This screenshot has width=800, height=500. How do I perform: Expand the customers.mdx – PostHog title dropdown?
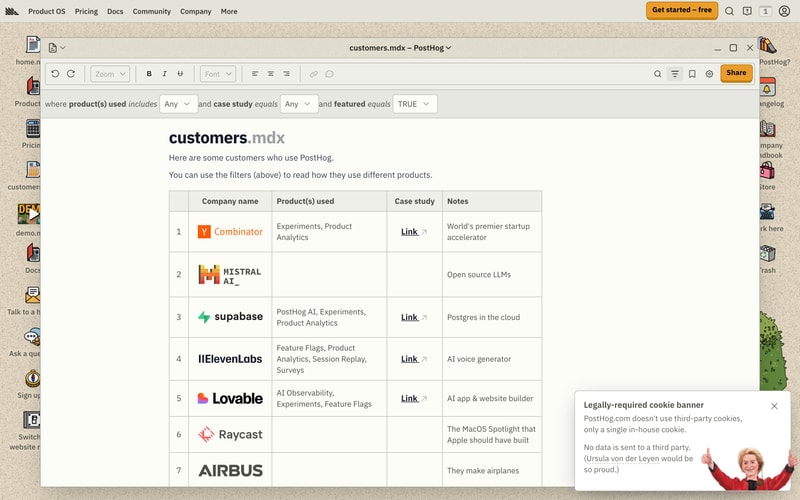[400, 47]
